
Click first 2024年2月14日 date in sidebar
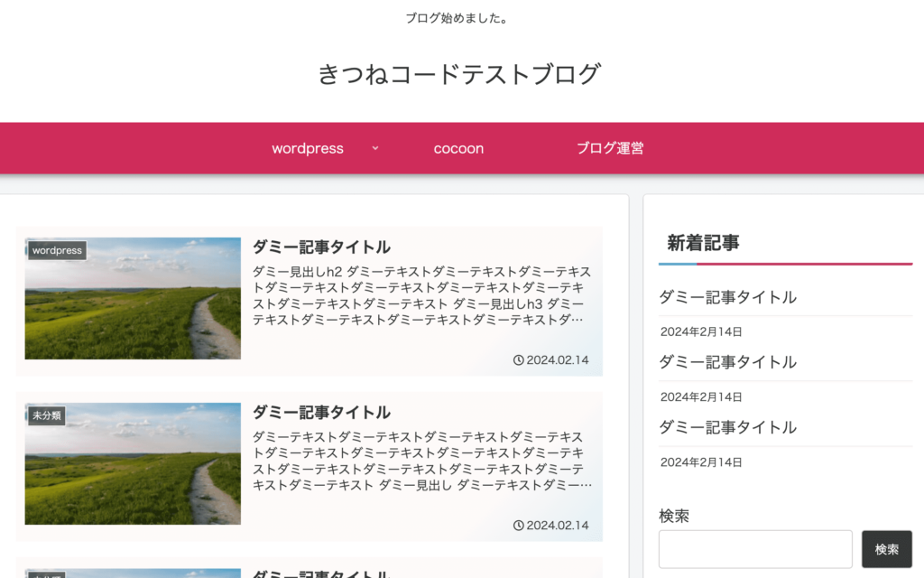tap(701, 331)
